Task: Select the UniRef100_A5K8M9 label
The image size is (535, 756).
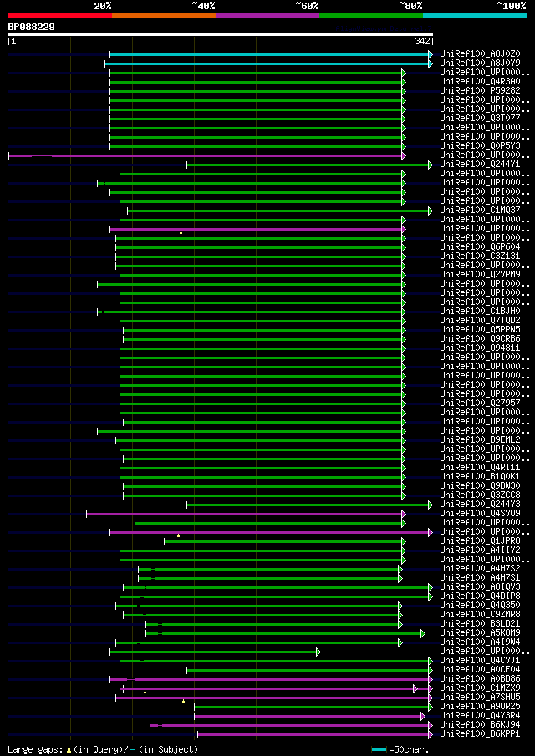Action: (480, 633)
